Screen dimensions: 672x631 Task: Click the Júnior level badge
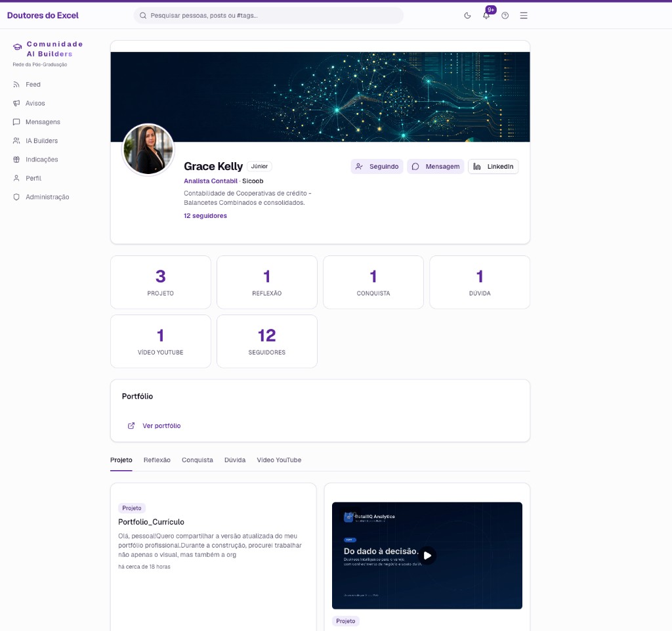259,166
